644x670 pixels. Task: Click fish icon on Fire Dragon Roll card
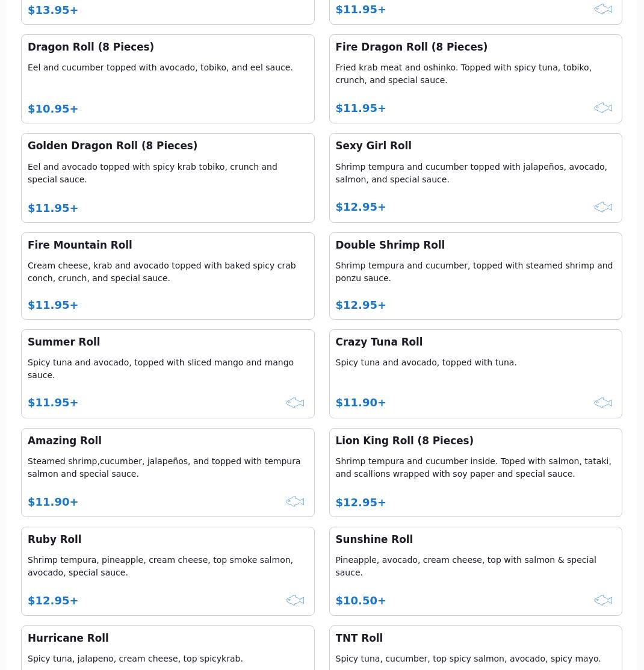click(x=603, y=108)
